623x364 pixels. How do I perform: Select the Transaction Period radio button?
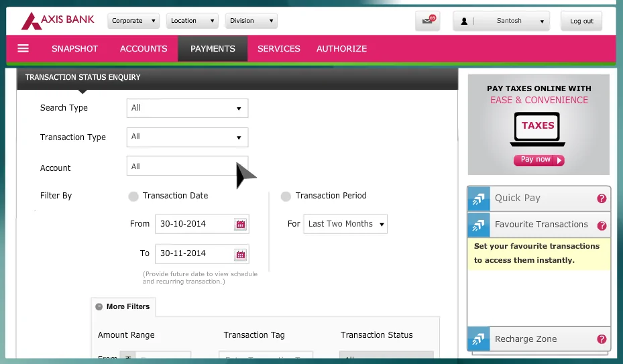[286, 196]
